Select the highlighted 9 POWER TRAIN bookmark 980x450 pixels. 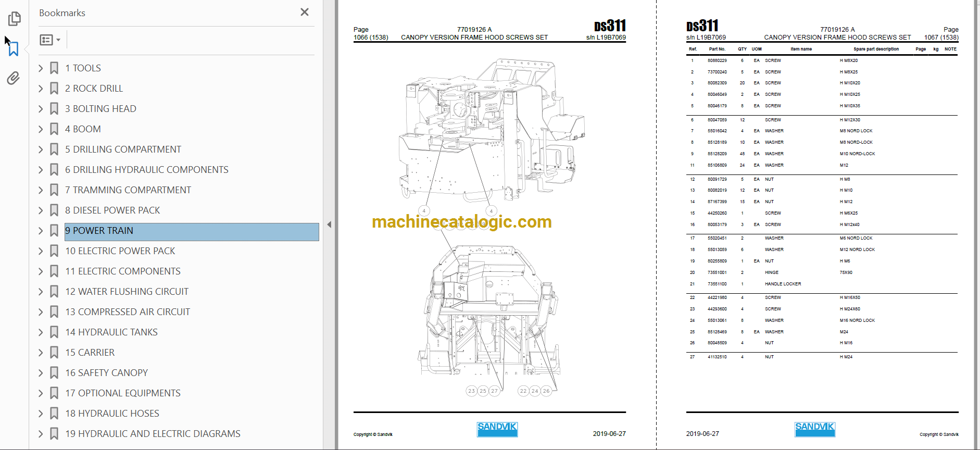click(x=192, y=232)
